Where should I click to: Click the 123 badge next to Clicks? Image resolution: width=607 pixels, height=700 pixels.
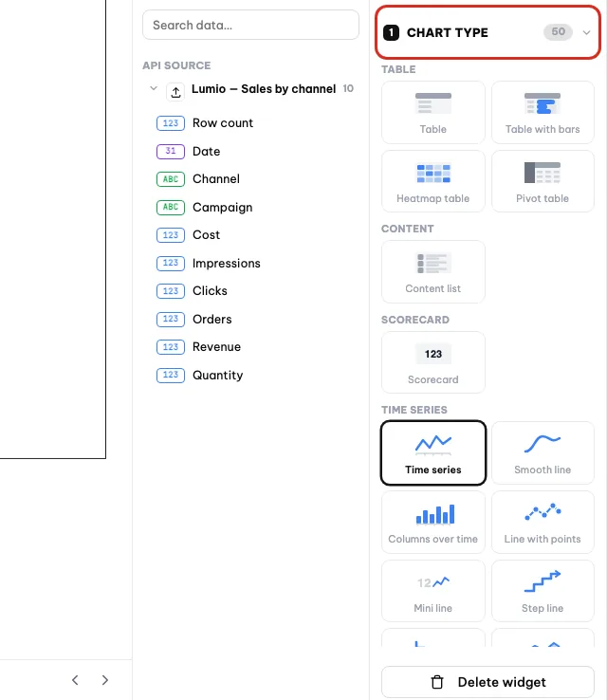click(171, 291)
